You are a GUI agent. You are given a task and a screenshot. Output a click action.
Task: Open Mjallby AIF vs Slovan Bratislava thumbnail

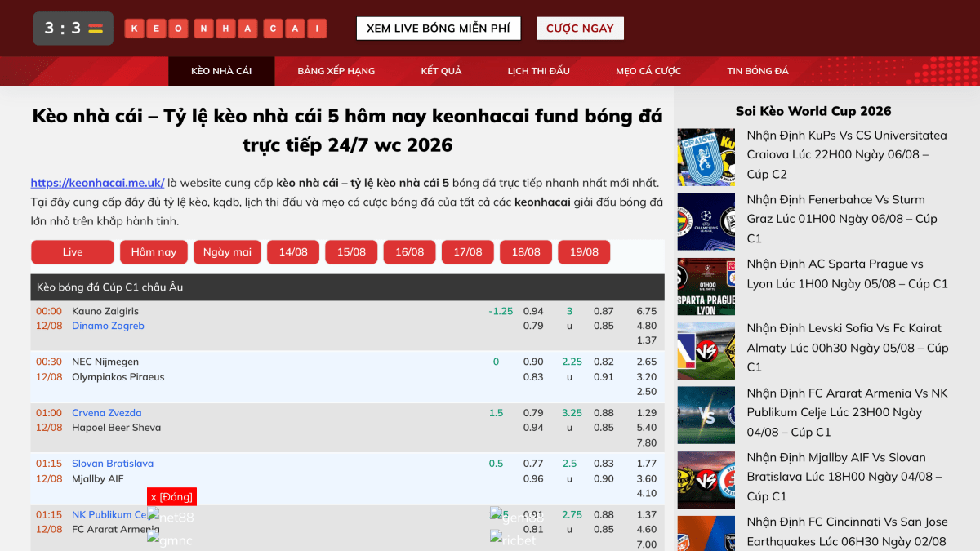[706, 480]
